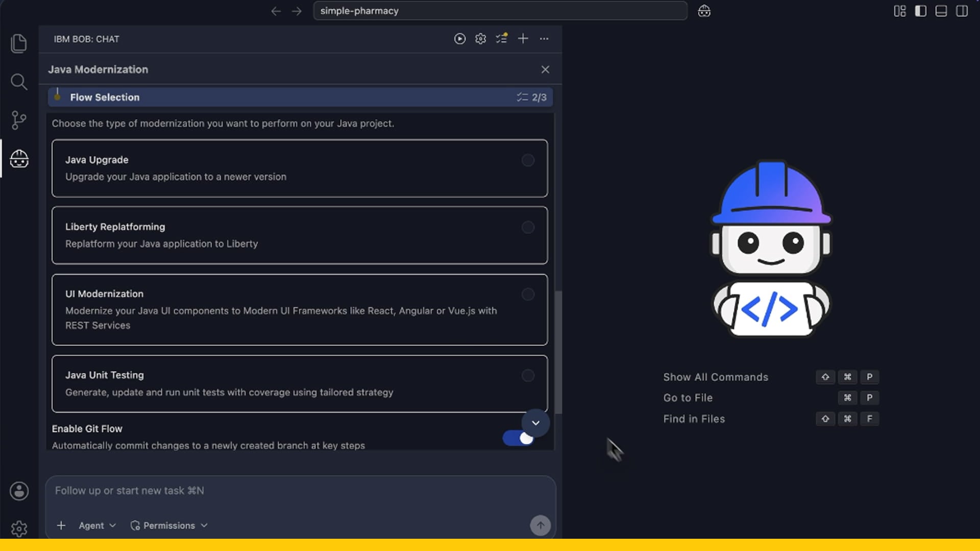
Task: Open the Agent mode dropdown
Action: tap(97, 525)
